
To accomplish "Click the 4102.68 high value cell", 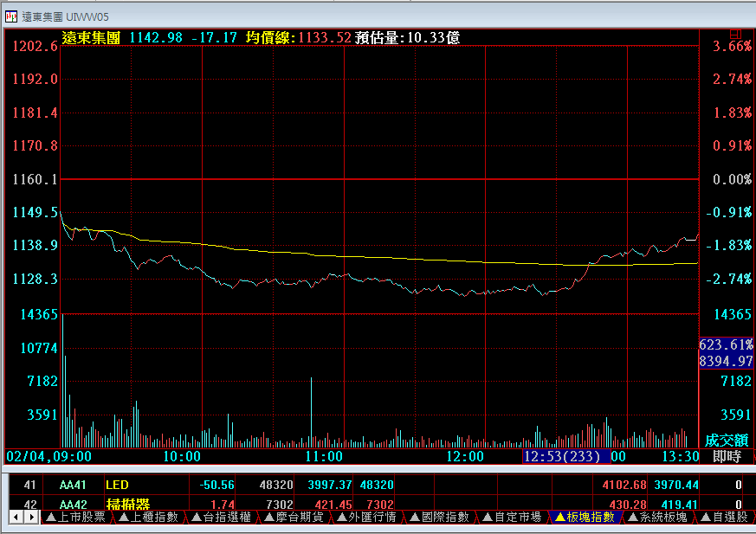I will coord(624,485).
